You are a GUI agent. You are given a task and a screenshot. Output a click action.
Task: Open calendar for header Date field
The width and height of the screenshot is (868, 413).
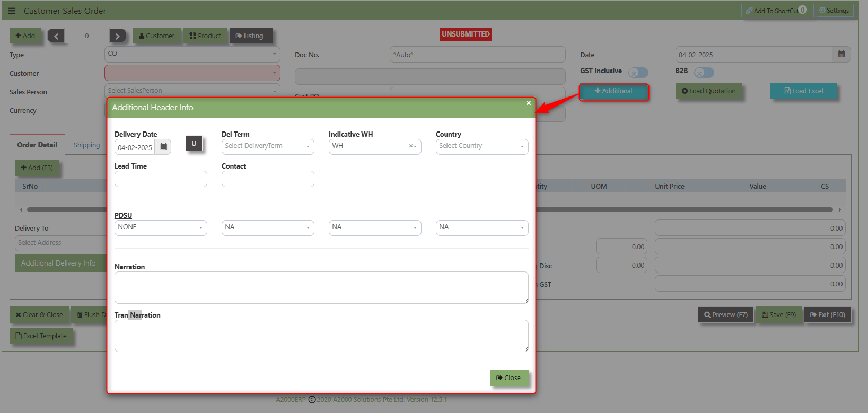(841, 54)
